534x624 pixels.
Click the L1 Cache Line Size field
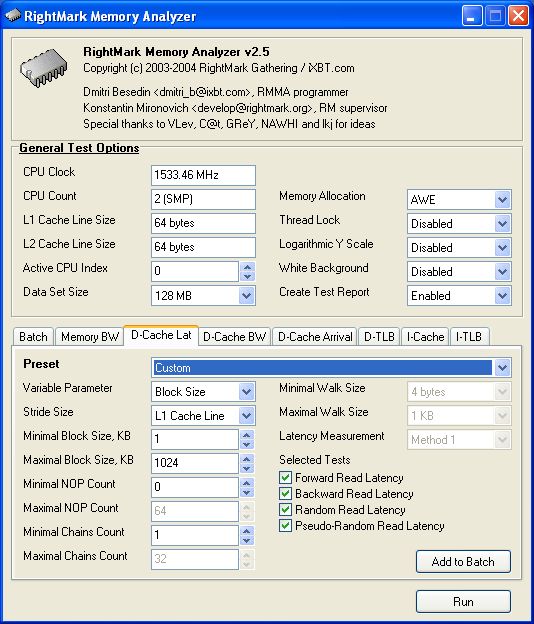pyautogui.click(x=203, y=223)
